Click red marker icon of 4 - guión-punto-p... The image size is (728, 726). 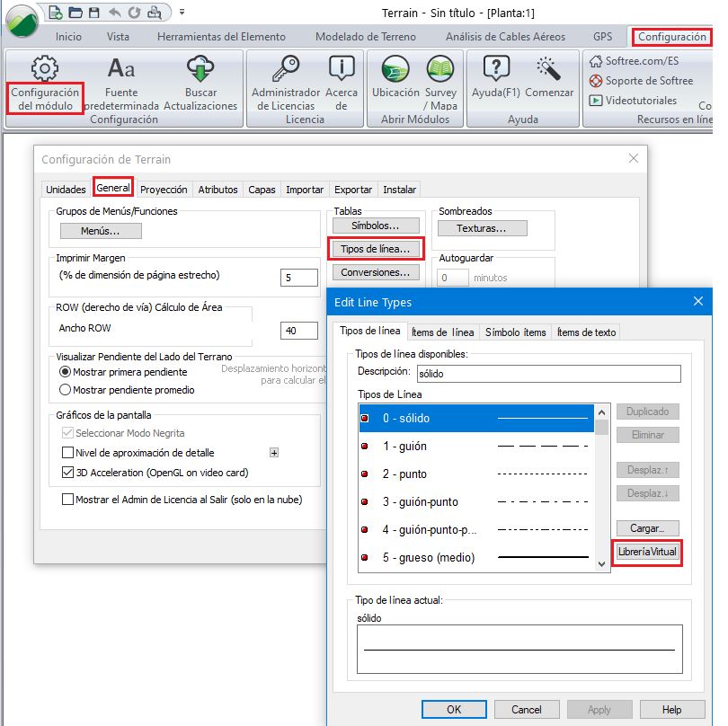tap(365, 529)
